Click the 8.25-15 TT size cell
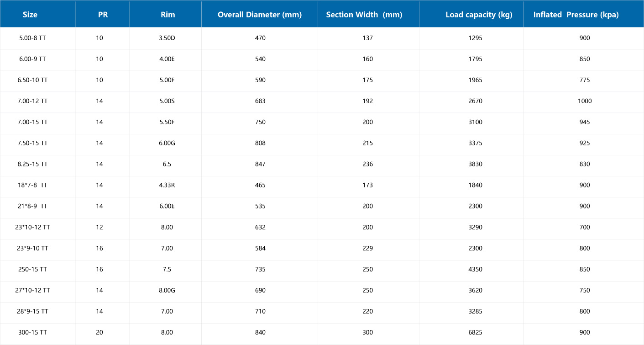Image resolution: width=644 pixels, height=345 pixels. pyautogui.click(x=33, y=164)
